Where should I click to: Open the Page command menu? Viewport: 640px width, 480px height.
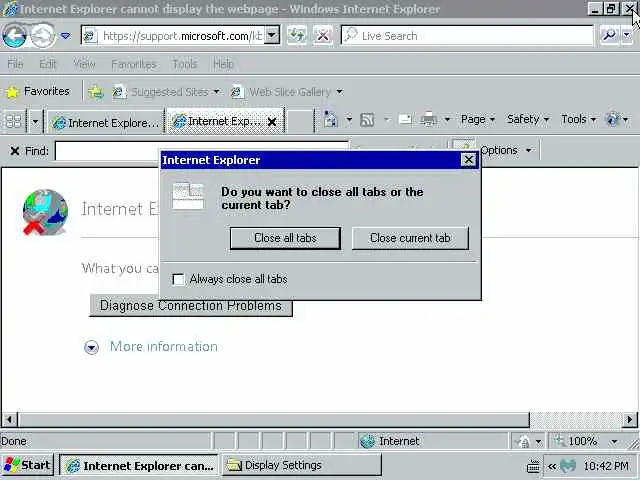coord(478,119)
